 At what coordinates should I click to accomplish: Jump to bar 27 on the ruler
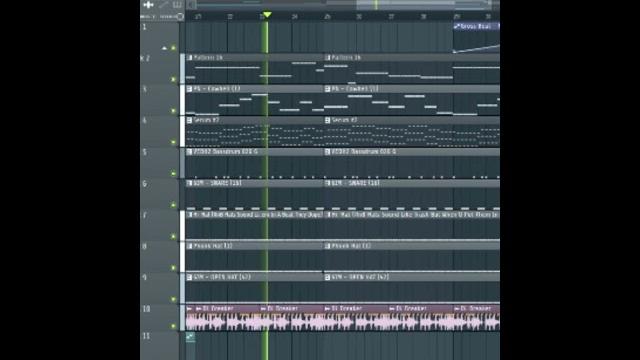pyautogui.click(x=391, y=17)
